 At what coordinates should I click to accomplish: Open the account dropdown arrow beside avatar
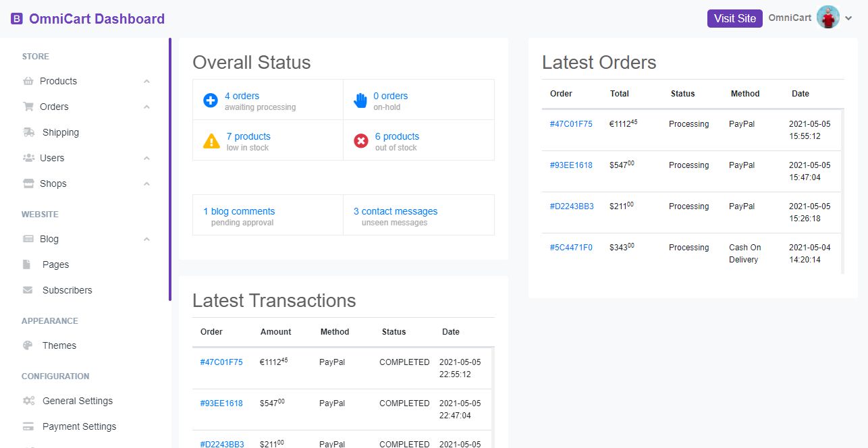point(848,19)
